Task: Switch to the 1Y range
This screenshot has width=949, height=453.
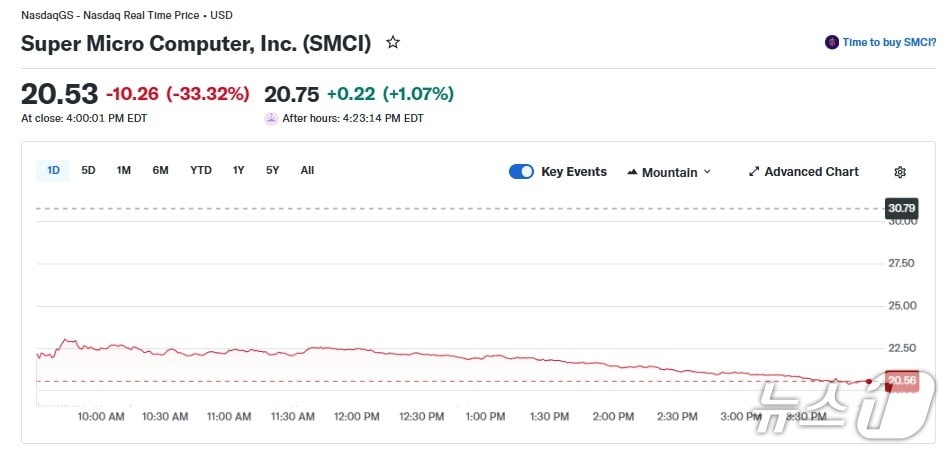Action: tap(238, 170)
